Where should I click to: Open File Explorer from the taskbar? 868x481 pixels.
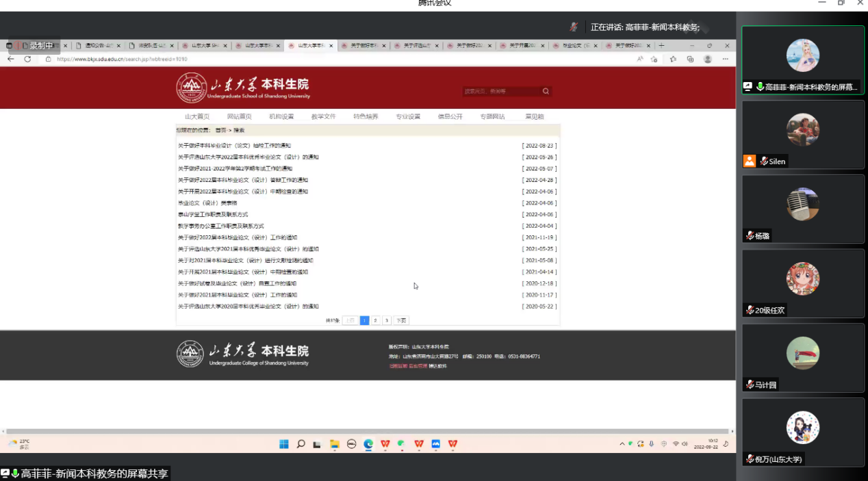point(335,444)
